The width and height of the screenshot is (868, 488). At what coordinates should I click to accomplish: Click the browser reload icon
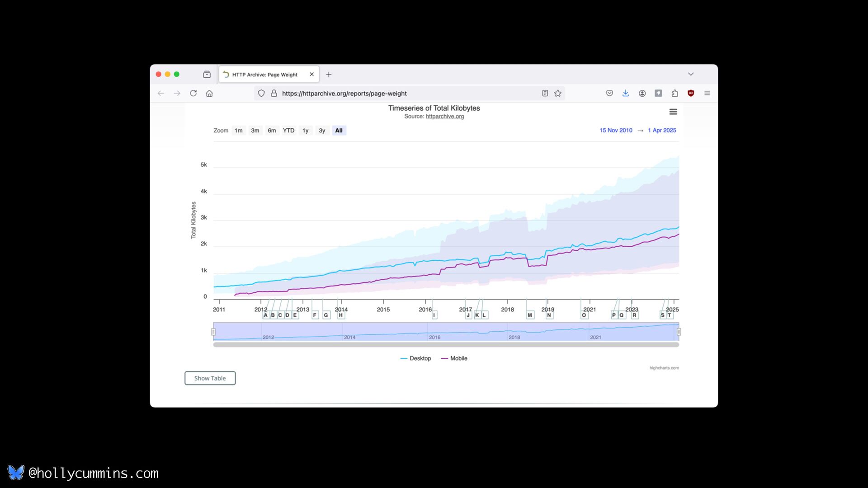[x=193, y=93]
